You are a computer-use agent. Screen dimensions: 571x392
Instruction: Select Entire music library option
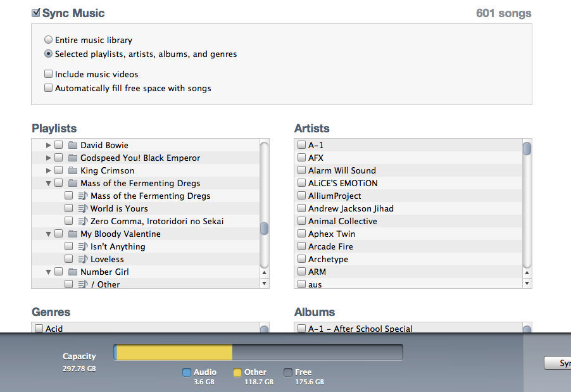click(x=48, y=40)
